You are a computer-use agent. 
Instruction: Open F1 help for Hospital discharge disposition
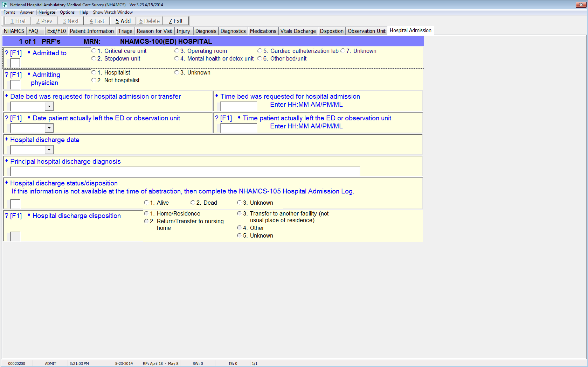14,216
